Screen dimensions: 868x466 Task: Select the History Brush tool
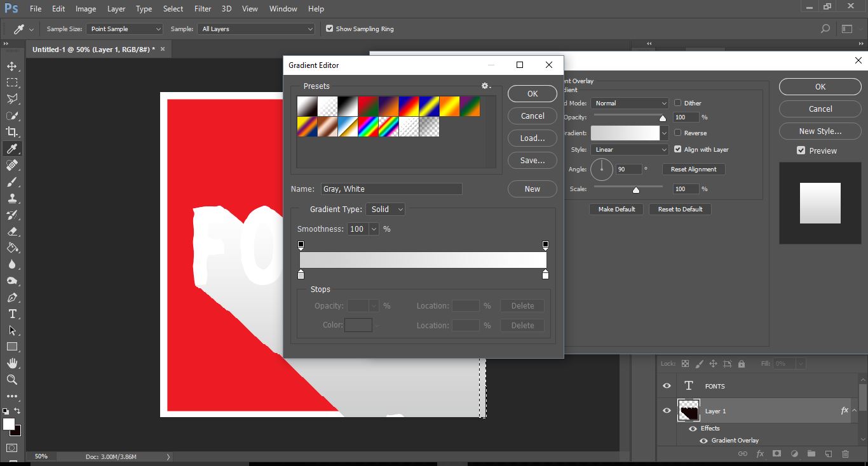12,215
